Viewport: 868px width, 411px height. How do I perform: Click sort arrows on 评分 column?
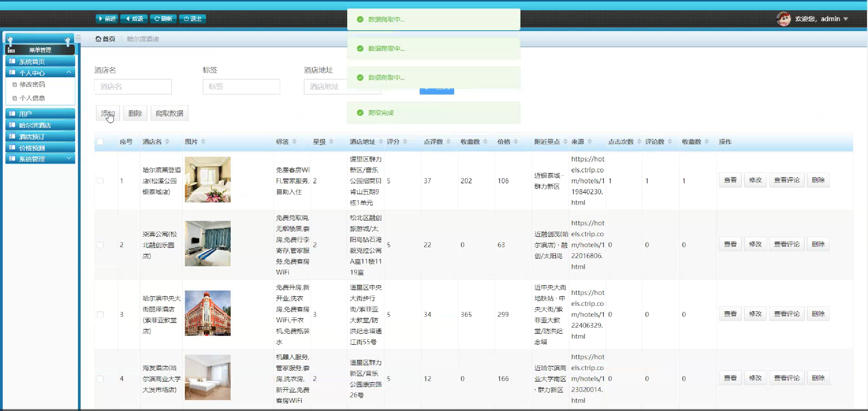[405, 142]
